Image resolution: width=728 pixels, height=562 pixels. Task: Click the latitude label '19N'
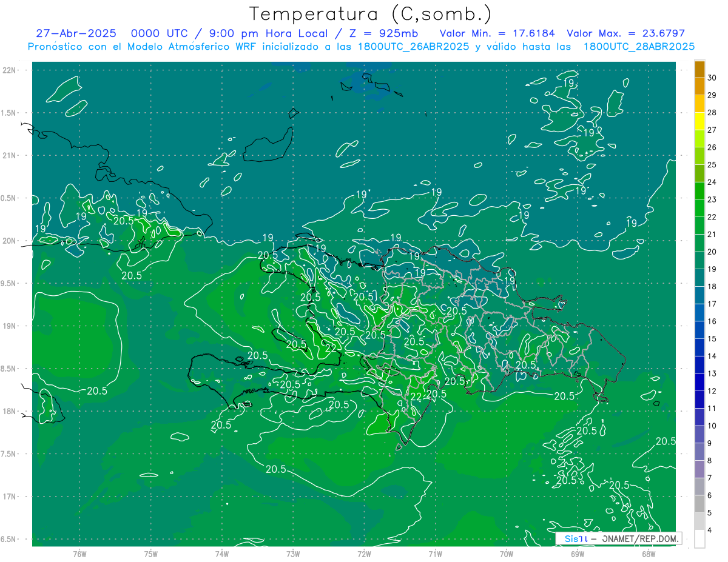point(10,326)
